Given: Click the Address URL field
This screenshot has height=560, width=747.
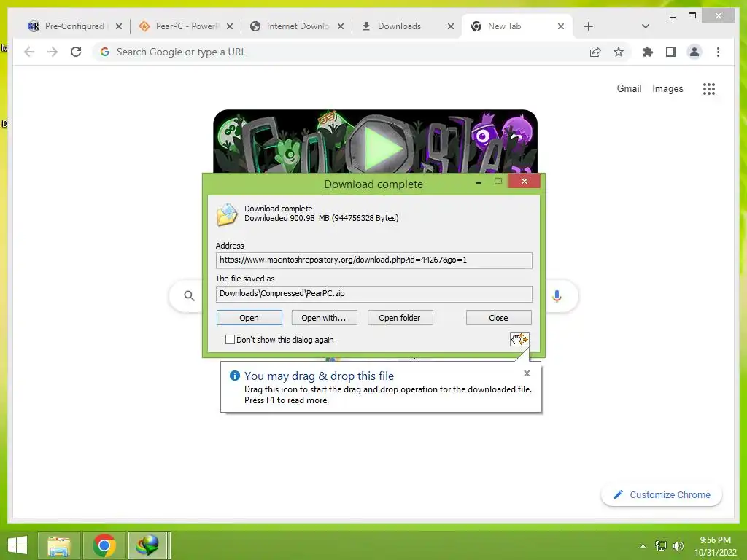Looking at the screenshot, I should (x=374, y=260).
